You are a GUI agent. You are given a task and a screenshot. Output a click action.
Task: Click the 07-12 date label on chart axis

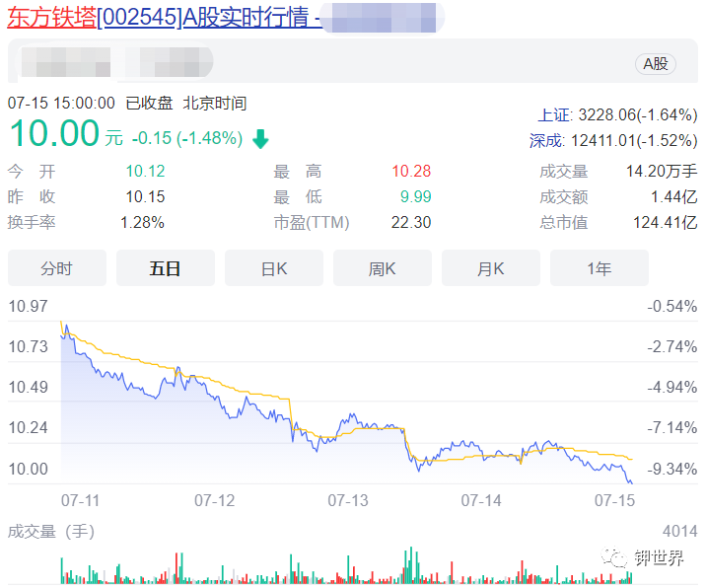[214, 500]
